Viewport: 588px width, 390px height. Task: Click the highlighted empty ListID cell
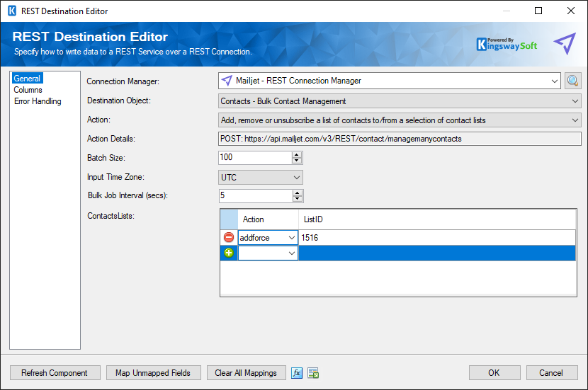point(437,253)
